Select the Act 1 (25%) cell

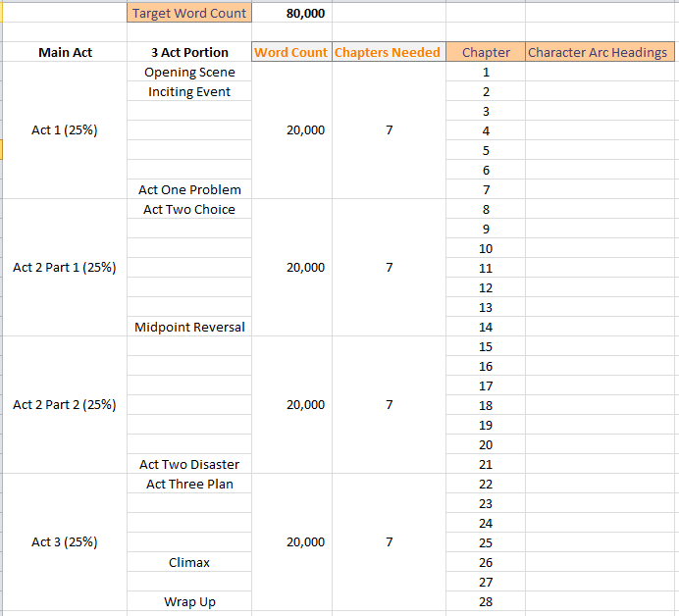pyautogui.click(x=65, y=130)
